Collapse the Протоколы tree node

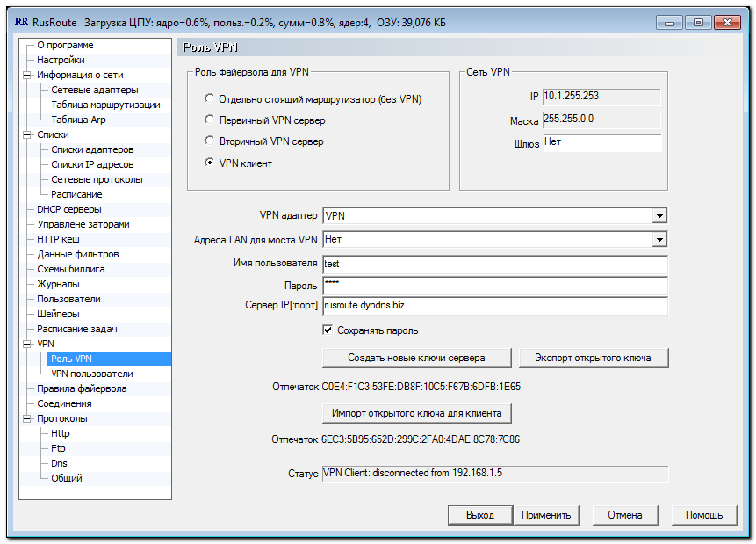(x=26, y=418)
